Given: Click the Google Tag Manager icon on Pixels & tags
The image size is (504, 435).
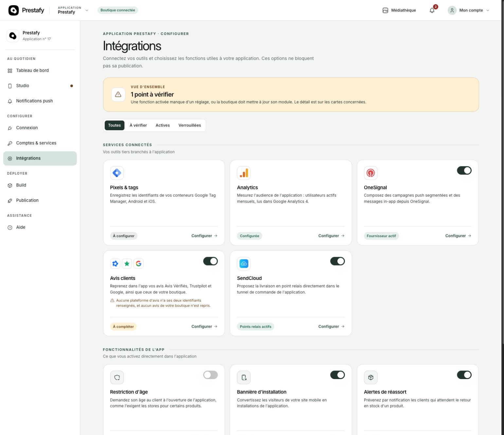Looking at the screenshot, I should [117, 173].
